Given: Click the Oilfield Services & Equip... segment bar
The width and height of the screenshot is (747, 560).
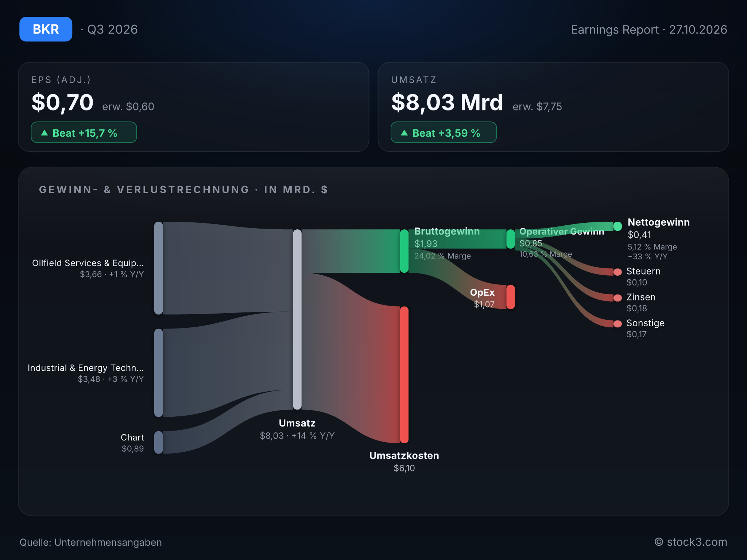Looking at the screenshot, I should (159, 268).
